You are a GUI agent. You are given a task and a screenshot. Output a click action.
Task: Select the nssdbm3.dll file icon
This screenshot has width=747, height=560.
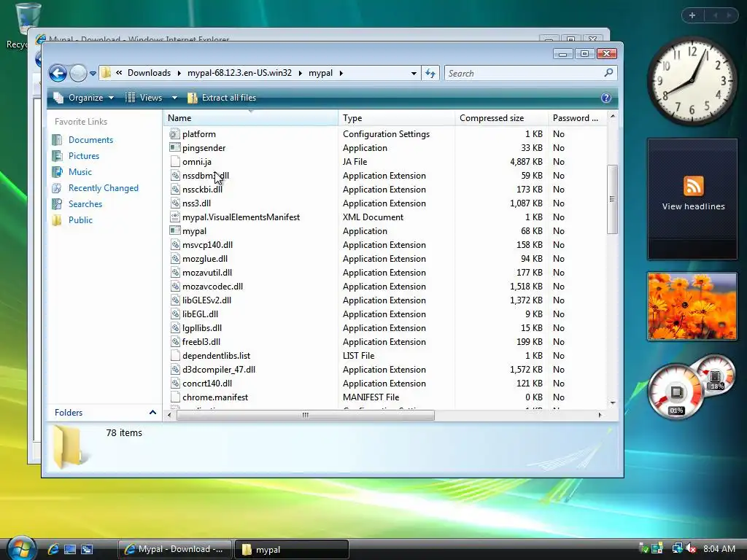pos(175,176)
